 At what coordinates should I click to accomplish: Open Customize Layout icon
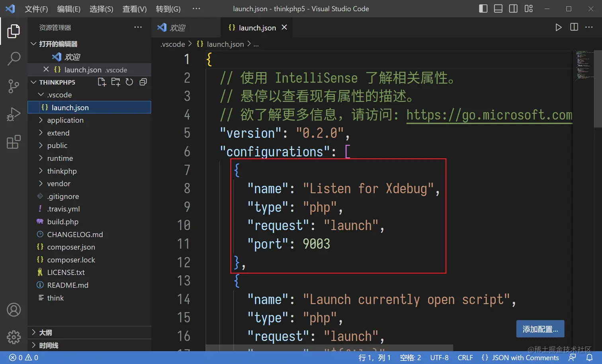click(528, 8)
